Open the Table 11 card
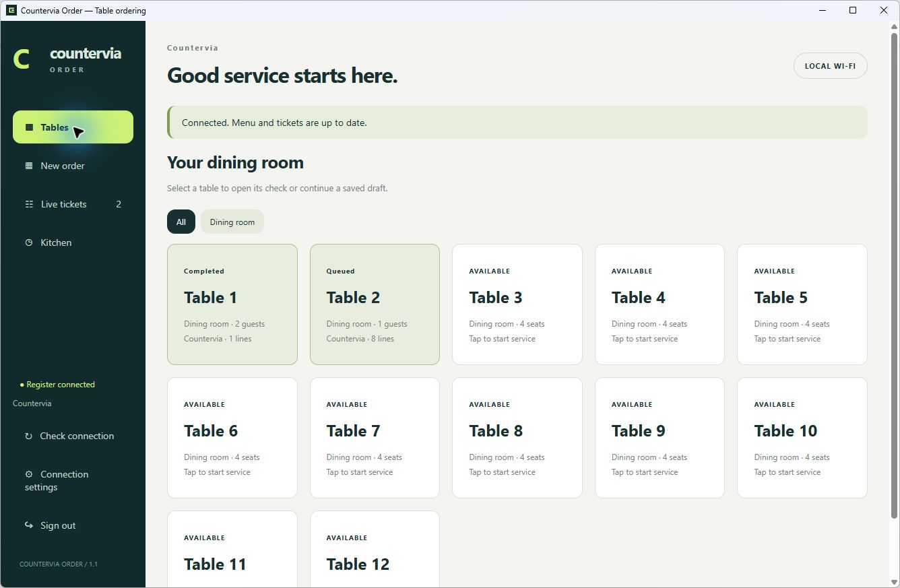 232,549
